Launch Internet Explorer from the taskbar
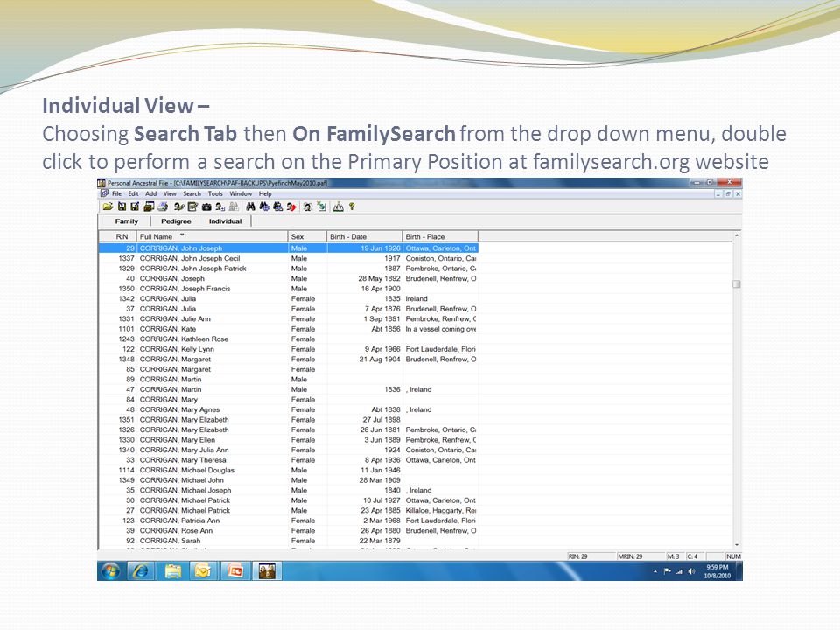Image resolution: width=840 pixels, height=630 pixels. pos(140,571)
